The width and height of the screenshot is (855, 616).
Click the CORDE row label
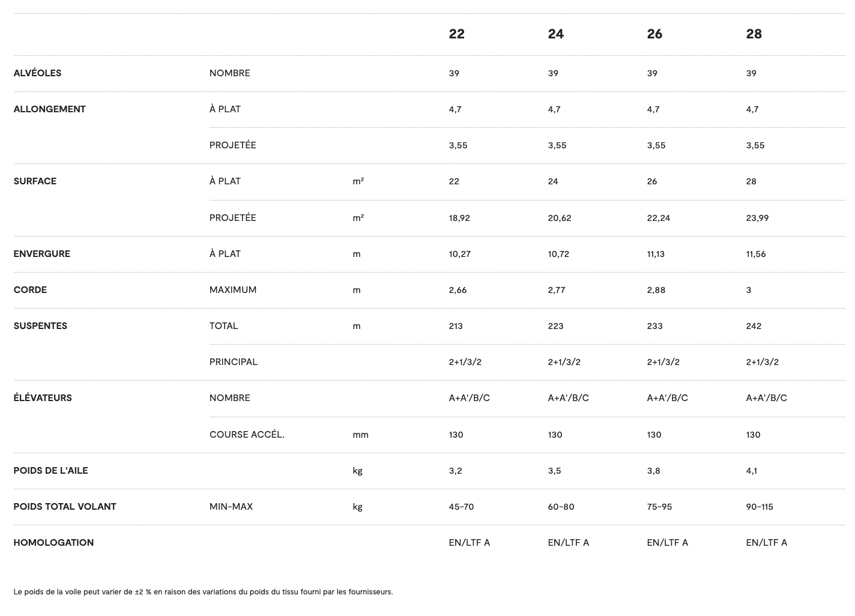(30, 290)
